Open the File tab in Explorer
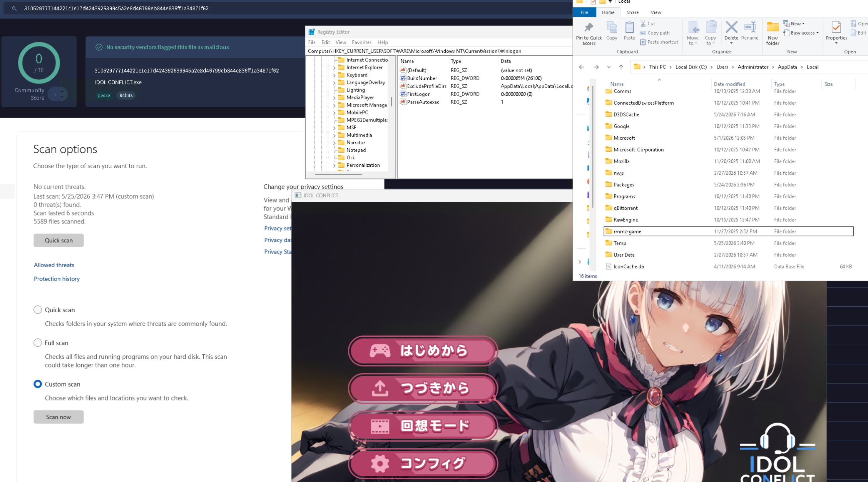Viewport: 868px width, 482px height. click(584, 12)
